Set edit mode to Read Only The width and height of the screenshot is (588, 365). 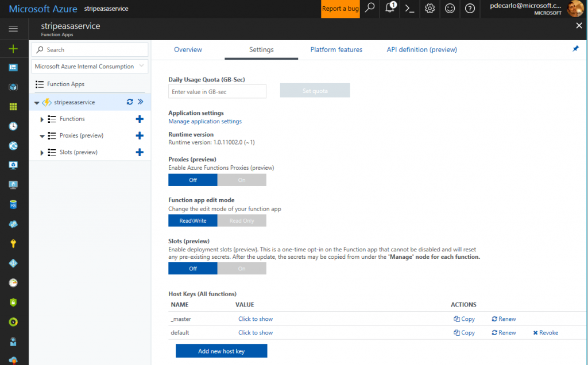[242, 221]
